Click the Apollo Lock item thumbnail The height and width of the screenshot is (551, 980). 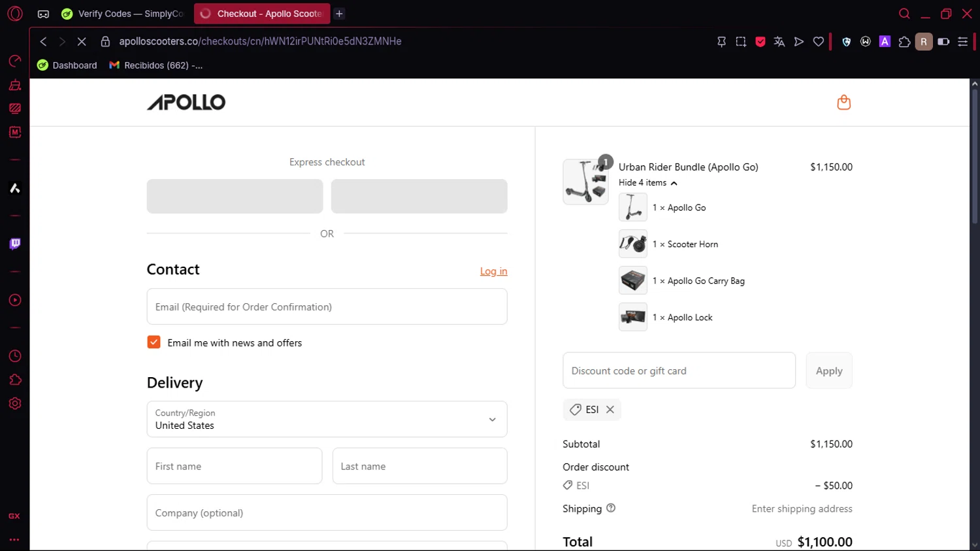coord(633,317)
